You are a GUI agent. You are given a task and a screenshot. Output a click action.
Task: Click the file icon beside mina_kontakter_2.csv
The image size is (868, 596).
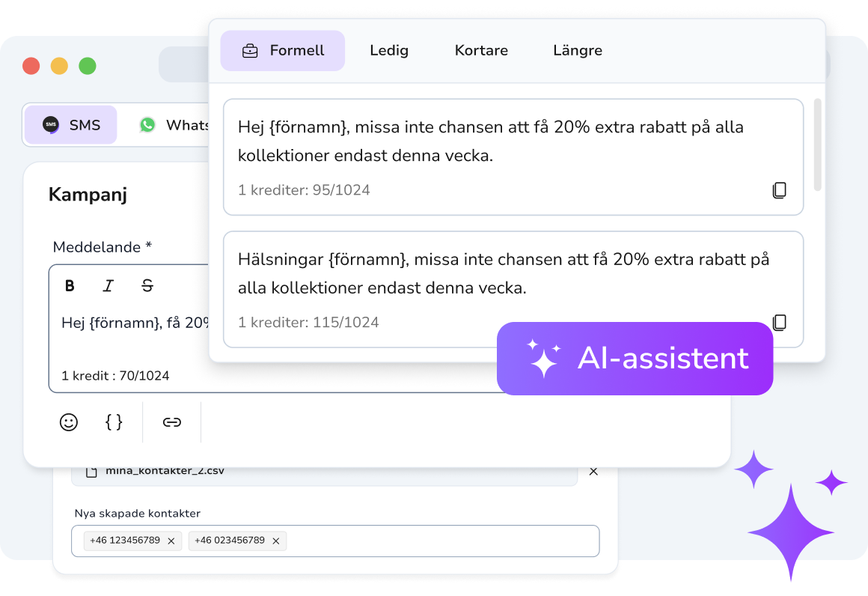[x=91, y=472]
